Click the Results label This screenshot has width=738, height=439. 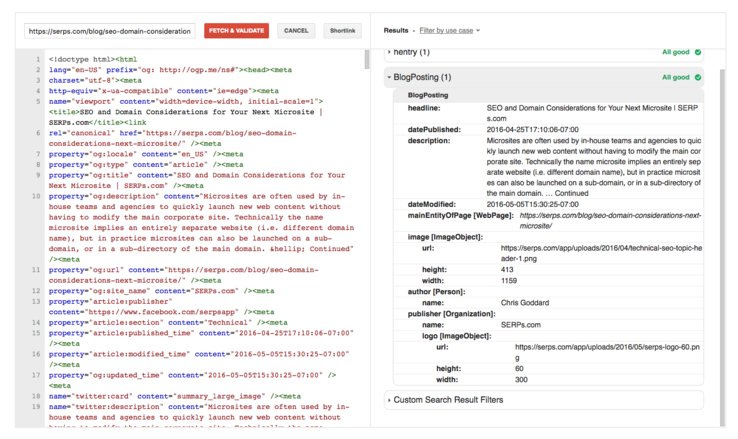[x=396, y=31]
